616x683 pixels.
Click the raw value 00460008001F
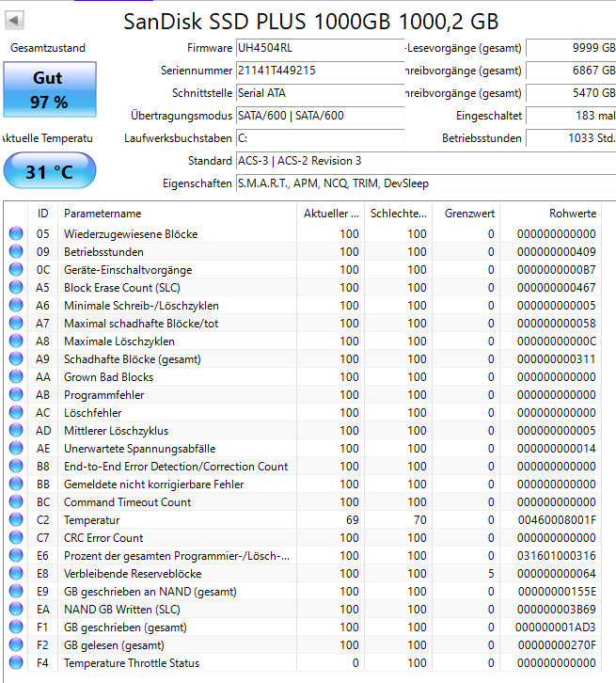coord(557,519)
